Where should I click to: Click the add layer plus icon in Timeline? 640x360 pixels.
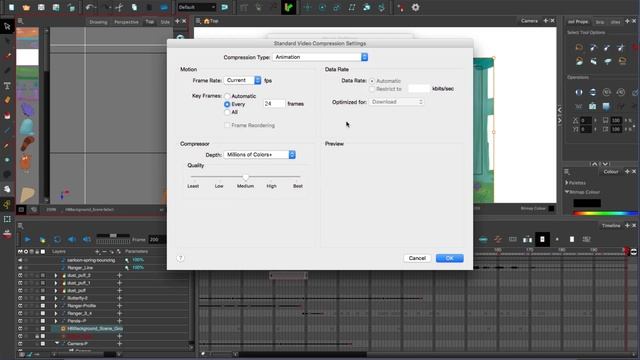click(97, 251)
